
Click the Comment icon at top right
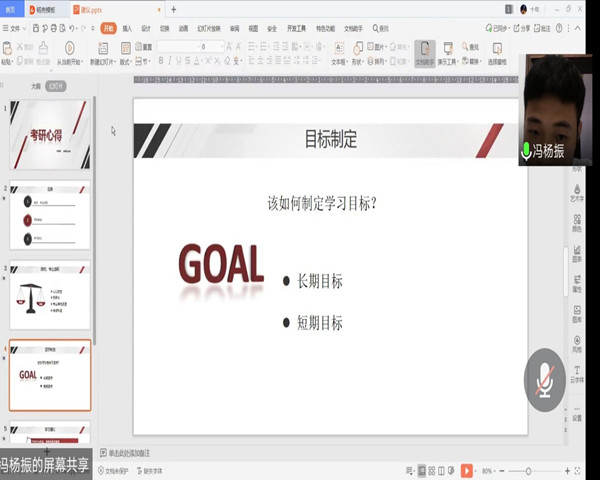[537, 28]
